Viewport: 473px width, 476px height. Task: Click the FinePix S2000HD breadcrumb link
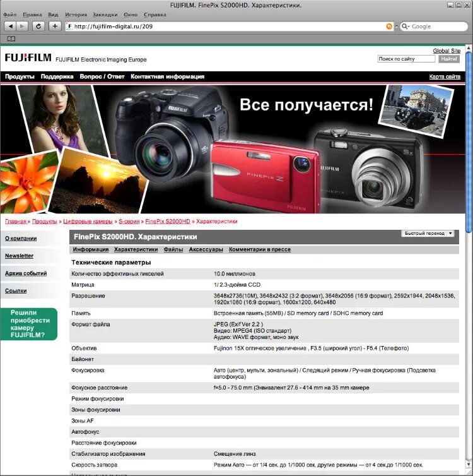coord(168,222)
